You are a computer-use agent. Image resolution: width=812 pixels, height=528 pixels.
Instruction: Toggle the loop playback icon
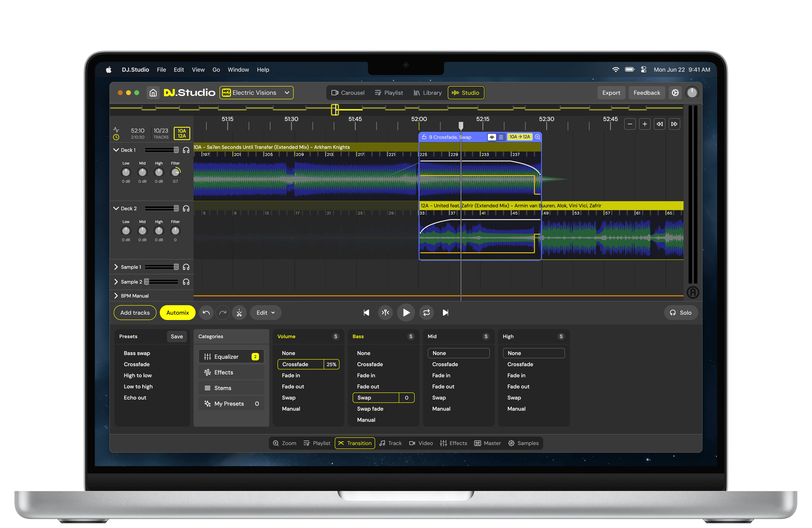426,313
